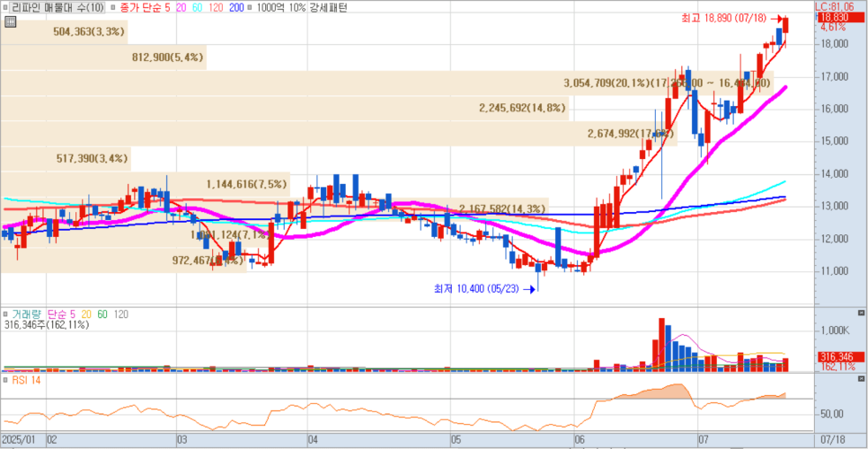Image resolution: width=868 pixels, height=449 pixels.
Task: Click the 517,390(3,4%) volume profile bar
Action: coord(66,159)
